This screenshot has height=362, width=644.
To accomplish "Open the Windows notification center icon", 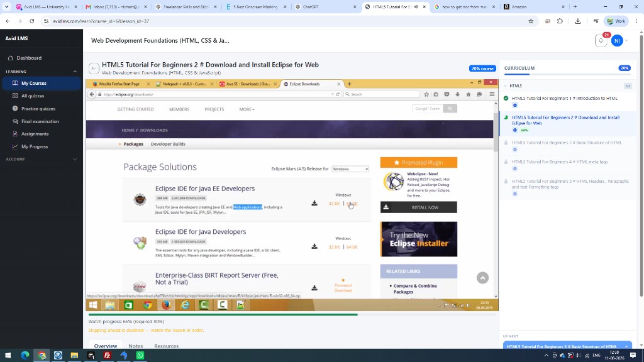I will 633,356.
